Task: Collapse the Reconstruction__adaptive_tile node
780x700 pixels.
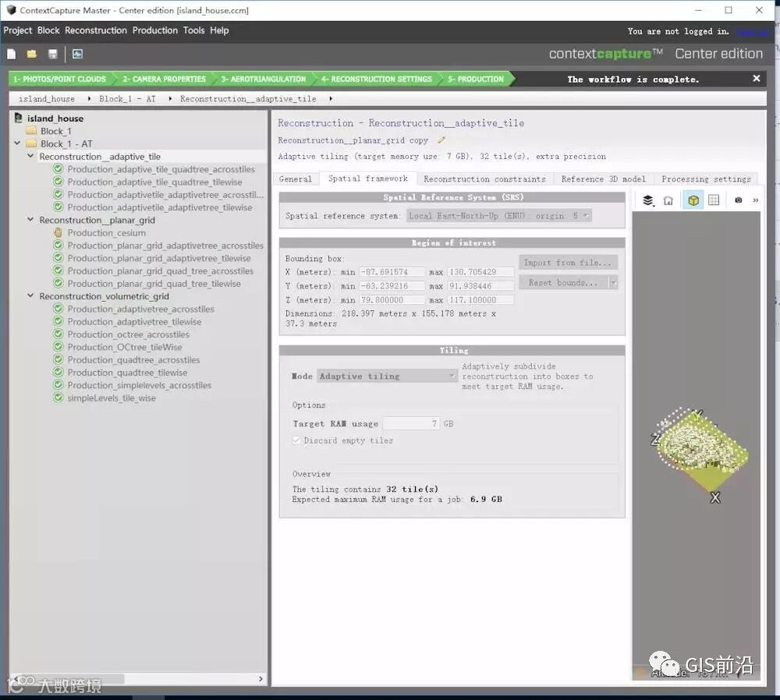Action: [x=30, y=156]
